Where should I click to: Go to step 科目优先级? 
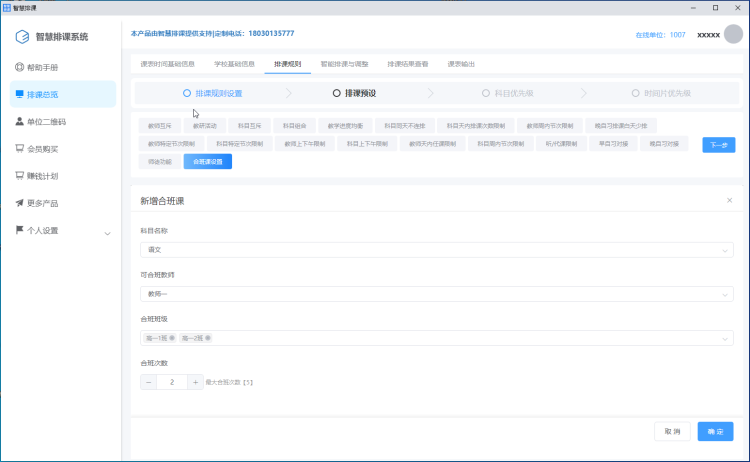507,93
